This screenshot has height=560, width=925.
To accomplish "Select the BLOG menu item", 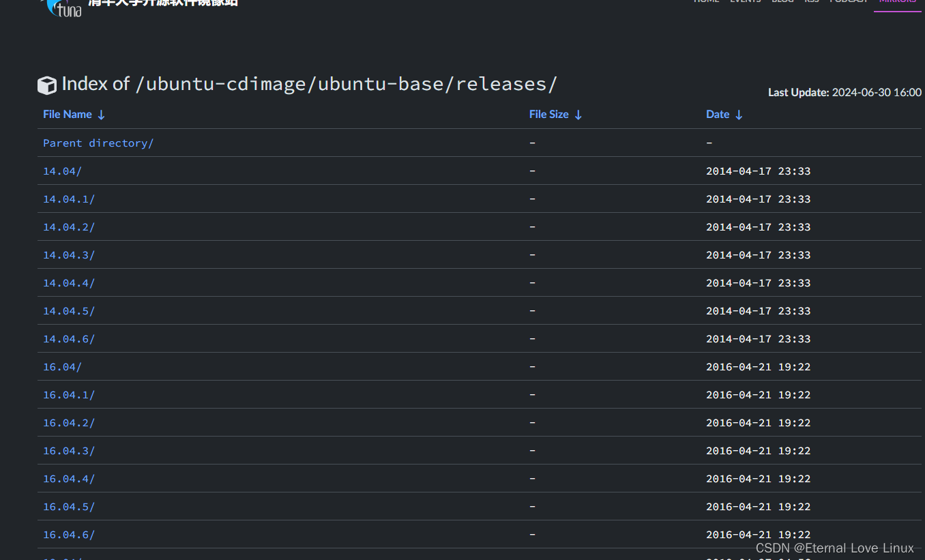I will pos(782,1).
